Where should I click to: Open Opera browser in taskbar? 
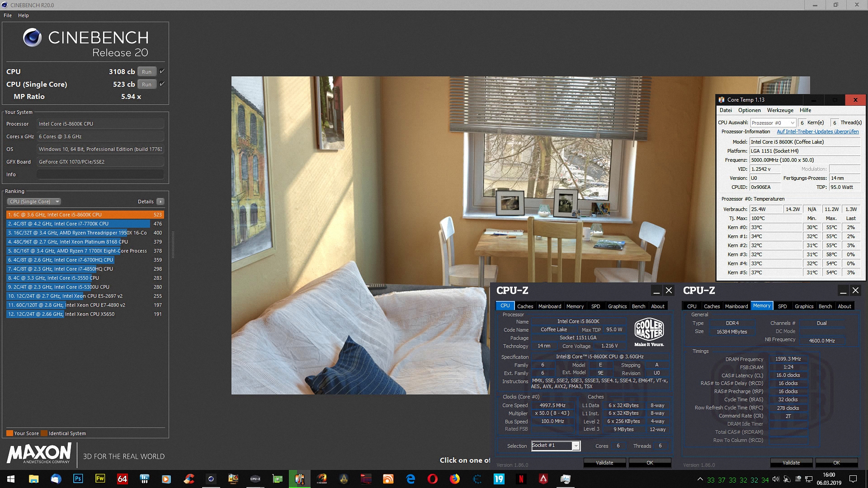pyautogui.click(x=432, y=479)
